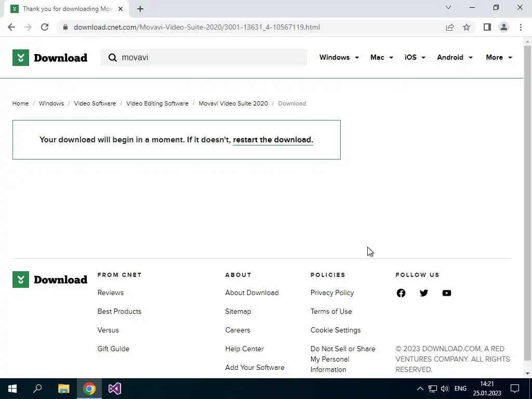Open the Gift Guide footer link
532x399 pixels.
point(113,349)
